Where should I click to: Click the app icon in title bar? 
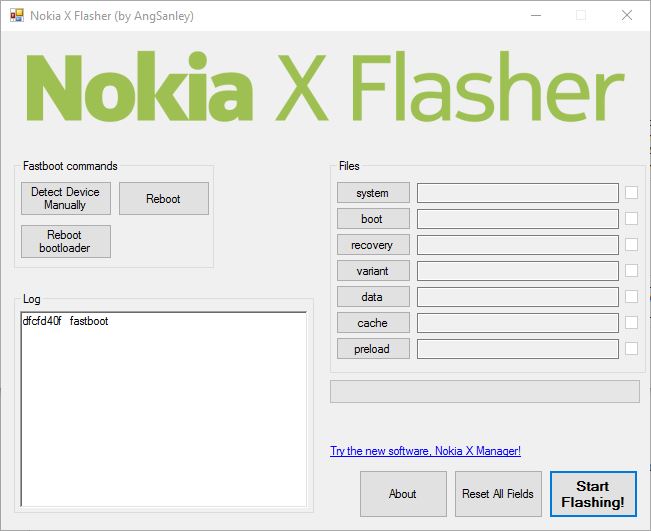point(17,16)
